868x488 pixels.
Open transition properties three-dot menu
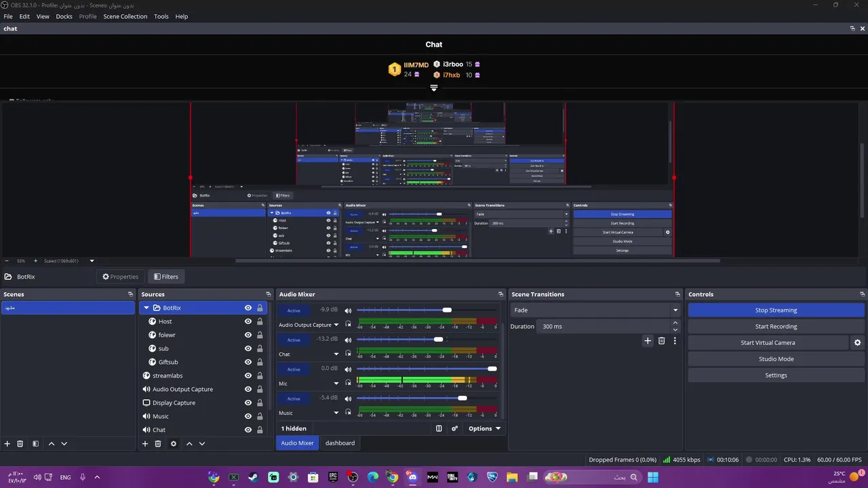point(675,341)
